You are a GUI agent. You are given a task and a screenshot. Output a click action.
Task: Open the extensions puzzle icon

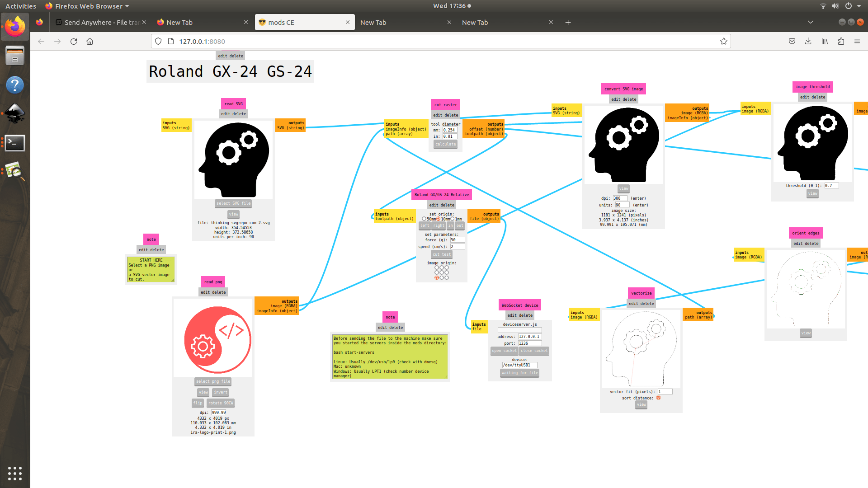click(841, 41)
